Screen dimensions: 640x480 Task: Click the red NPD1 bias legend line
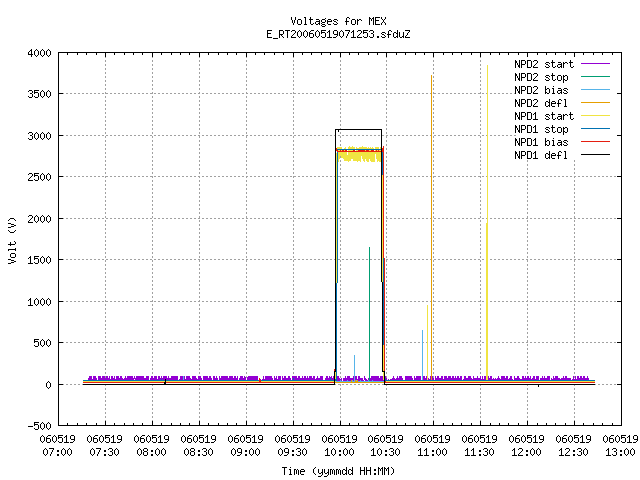[596, 142]
